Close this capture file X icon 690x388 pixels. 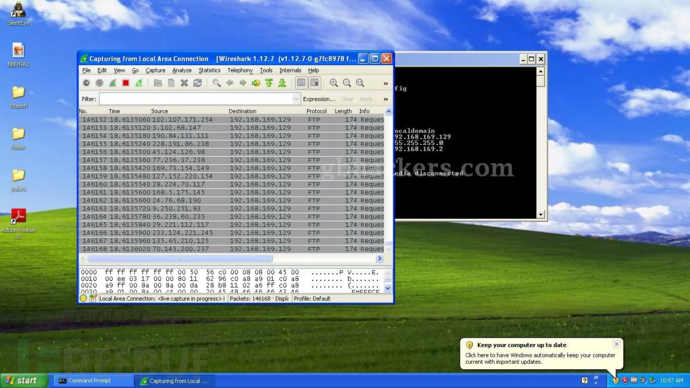point(184,83)
